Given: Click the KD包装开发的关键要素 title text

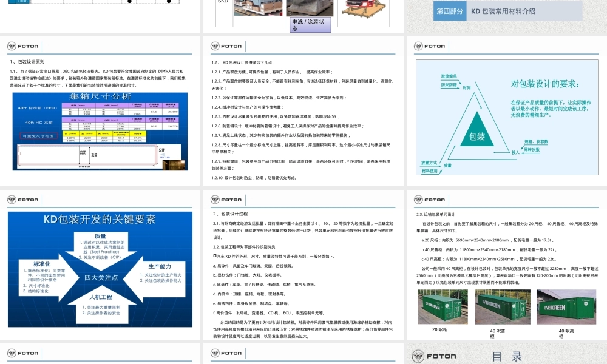Looking at the screenshot, I should click(x=100, y=220).
